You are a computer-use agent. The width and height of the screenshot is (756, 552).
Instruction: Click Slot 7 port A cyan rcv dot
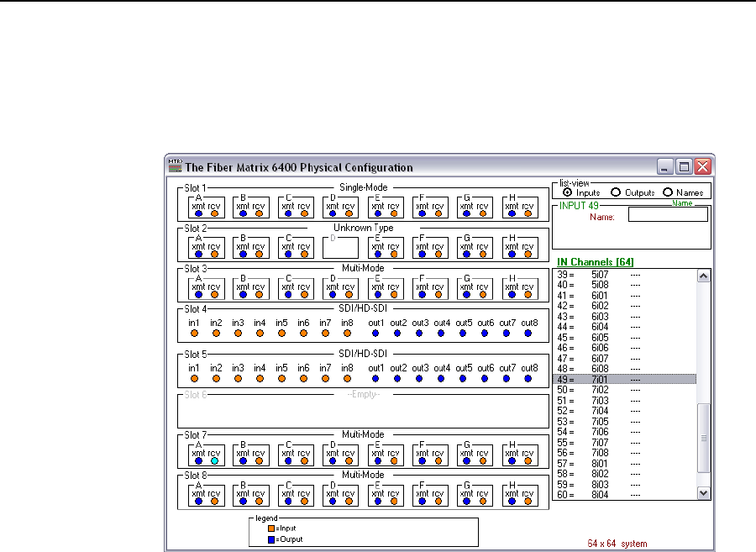point(214,460)
